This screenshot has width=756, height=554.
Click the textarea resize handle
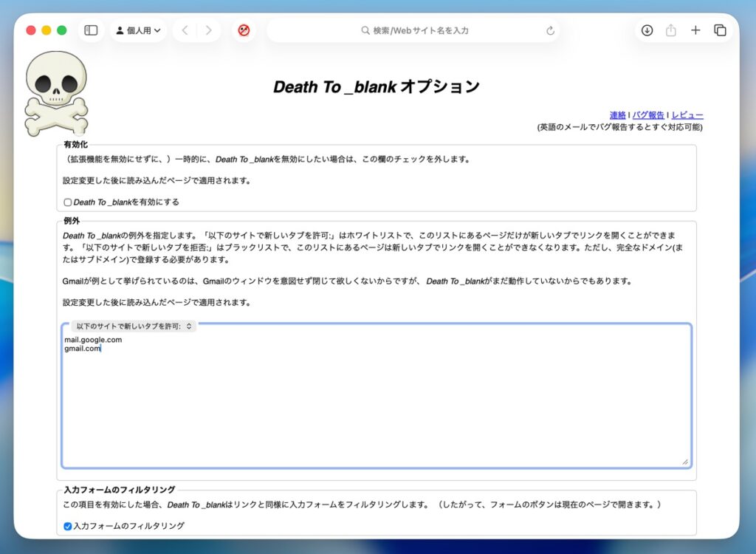(684, 462)
